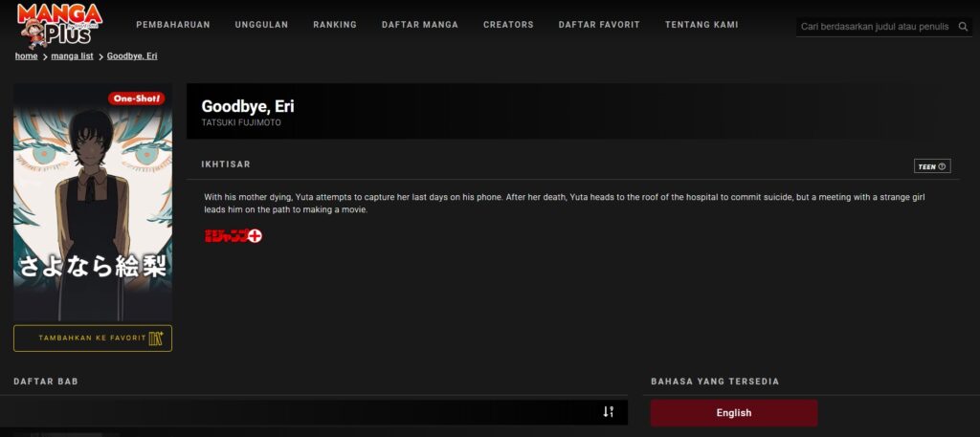Click the Jump+ magazine logo
The image size is (980, 437).
(233, 235)
